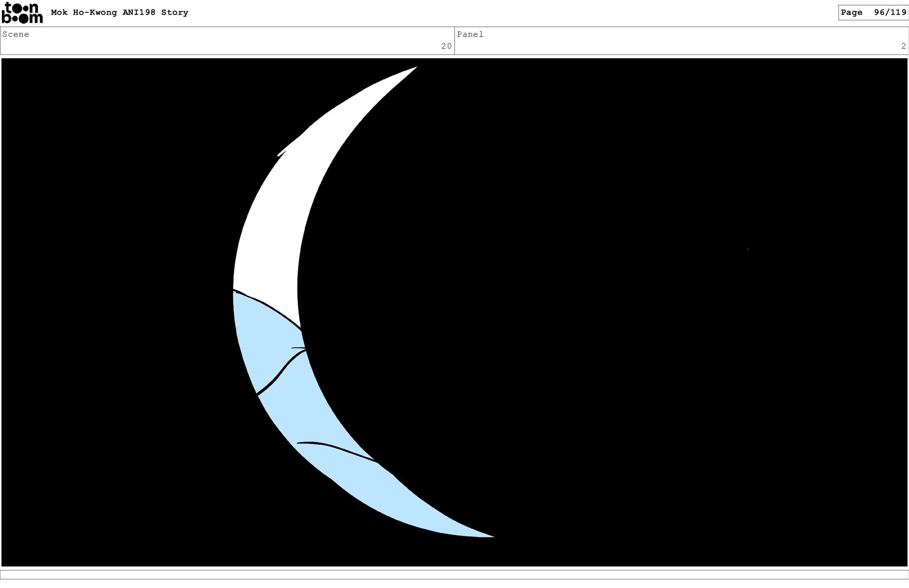The image size is (909, 588).
Task: Select the panel number 2
Action: pos(903,46)
